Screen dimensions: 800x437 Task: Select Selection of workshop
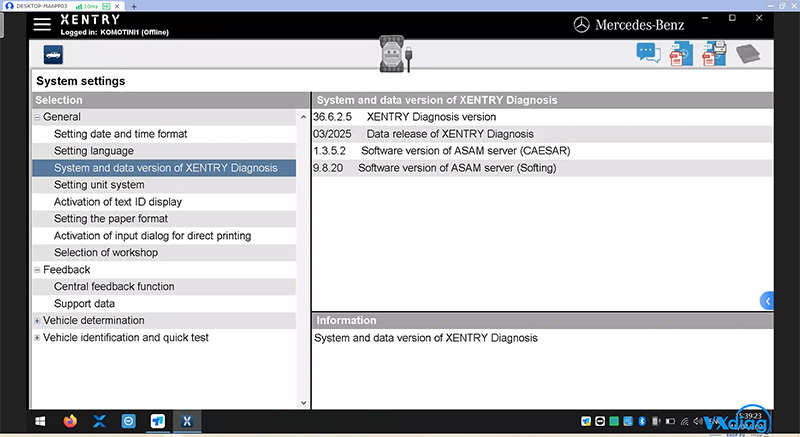pos(164,252)
